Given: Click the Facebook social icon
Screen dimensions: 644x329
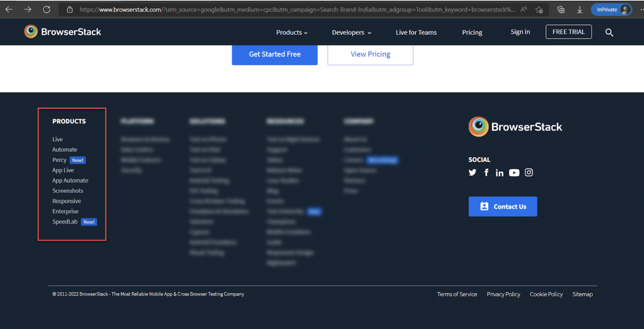Looking at the screenshot, I should (486, 172).
